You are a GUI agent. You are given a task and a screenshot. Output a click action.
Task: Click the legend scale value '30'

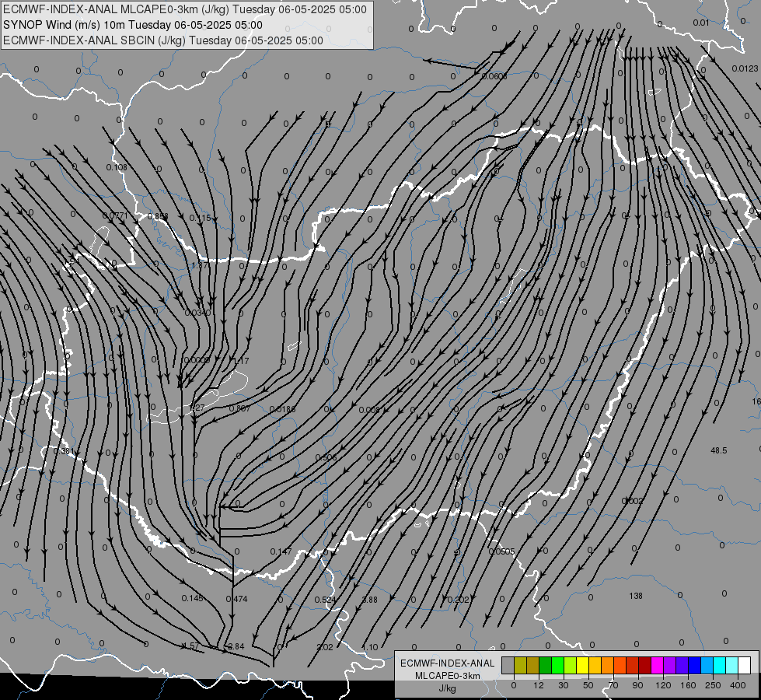(x=563, y=685)
